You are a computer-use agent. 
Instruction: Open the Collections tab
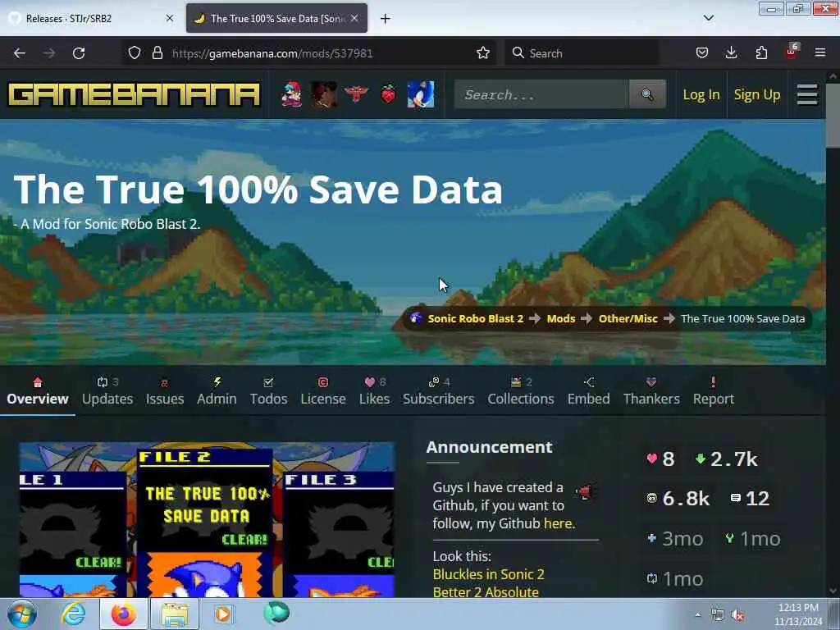pyautogui.click(x=521, y=391)
